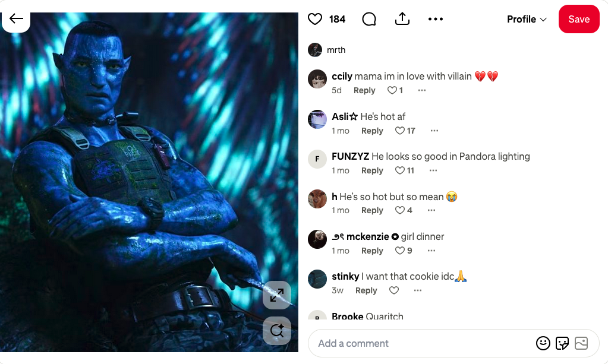Open comments via the speech bubble icon
The height and width of the screenshot is (364, 608).
(x=369, y=19)
